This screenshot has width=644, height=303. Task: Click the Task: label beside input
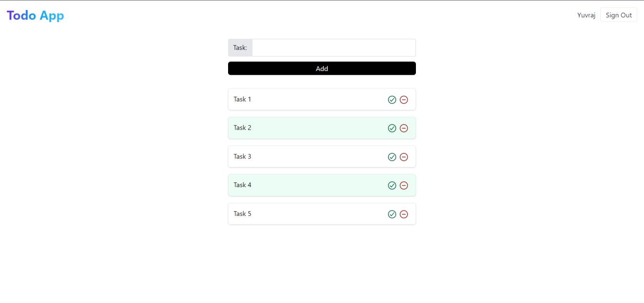(x=240, y=48)
